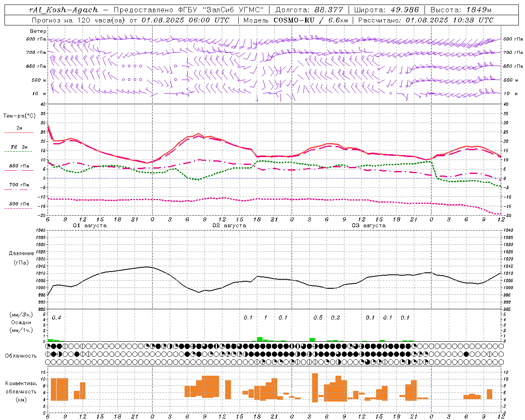Click the (мм/3ч.) precipitation unit label

21,315
